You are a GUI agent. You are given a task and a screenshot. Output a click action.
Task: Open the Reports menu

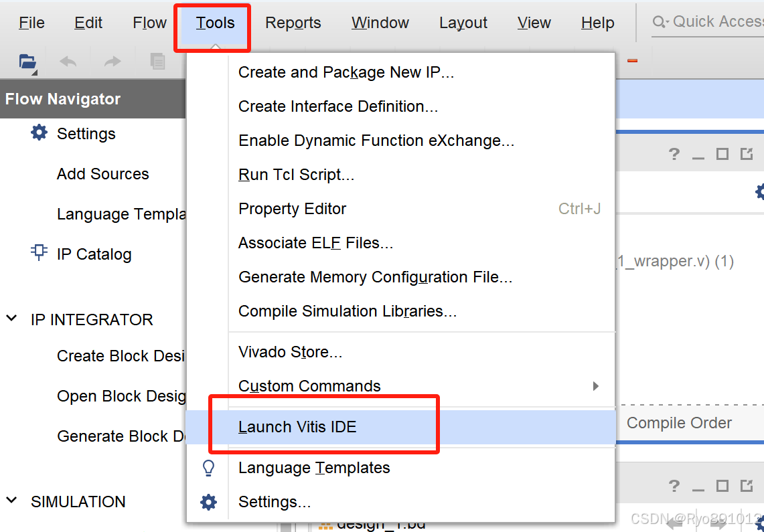click(x=293, y=23)
